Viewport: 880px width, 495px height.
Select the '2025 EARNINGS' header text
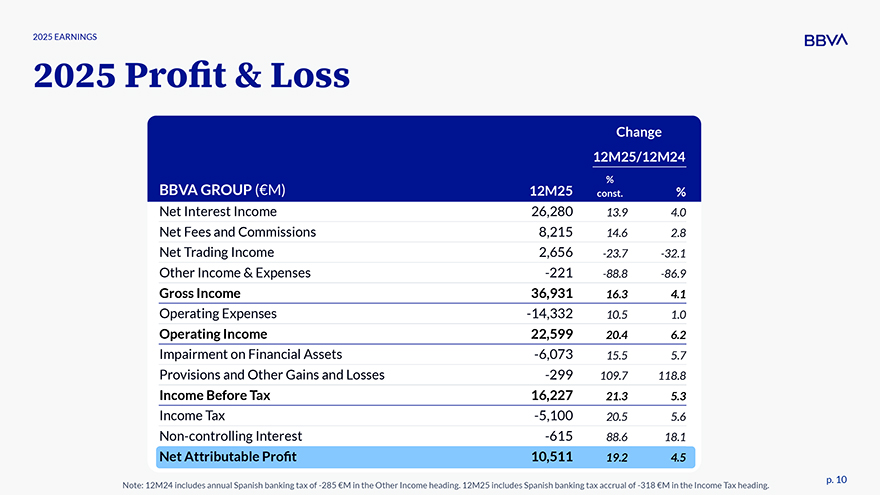tap(65, 37)
